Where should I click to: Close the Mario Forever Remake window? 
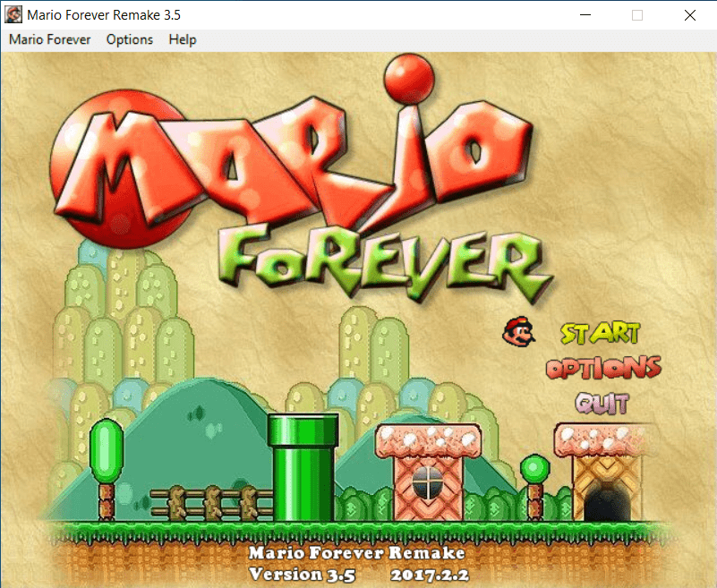click(690, 15)
